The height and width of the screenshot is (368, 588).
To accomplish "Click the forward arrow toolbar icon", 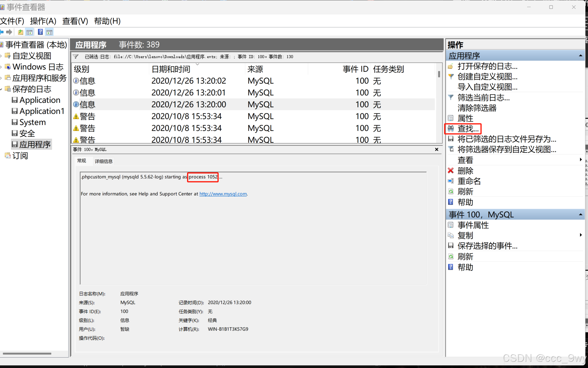I will tap(9, 32).
